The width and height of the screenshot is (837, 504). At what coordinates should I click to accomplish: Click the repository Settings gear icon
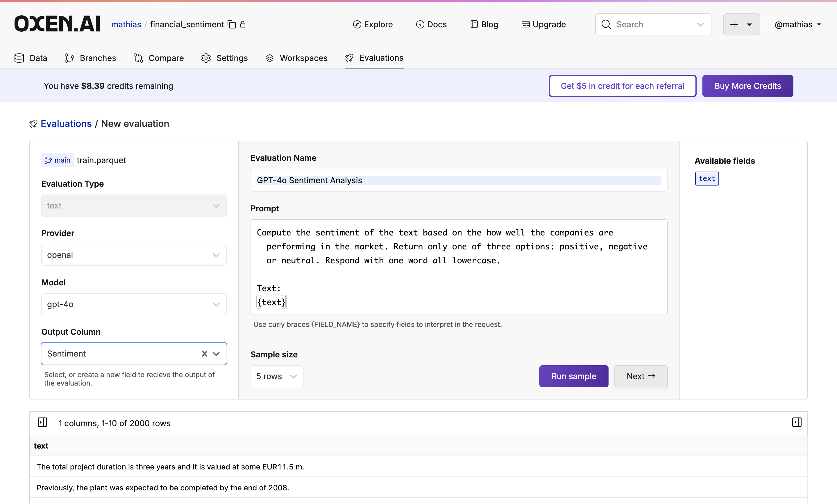click(x=206, y=58)
